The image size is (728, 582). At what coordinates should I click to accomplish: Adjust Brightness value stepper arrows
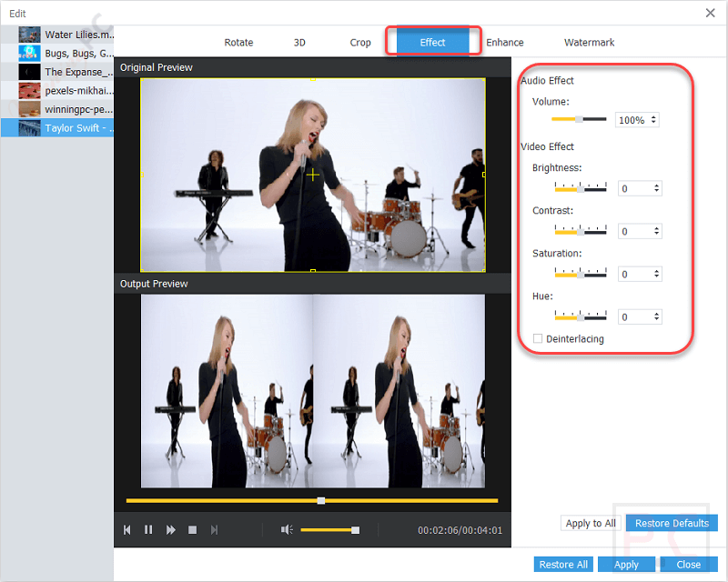(x=656, y=188)
